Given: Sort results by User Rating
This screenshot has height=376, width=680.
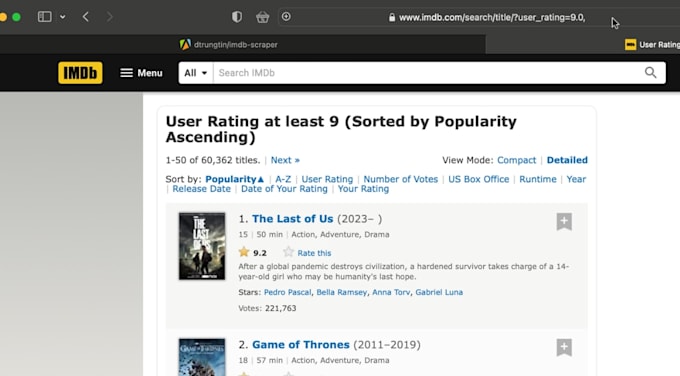Looking at the screenshot, I should click(x=327, y=179).
